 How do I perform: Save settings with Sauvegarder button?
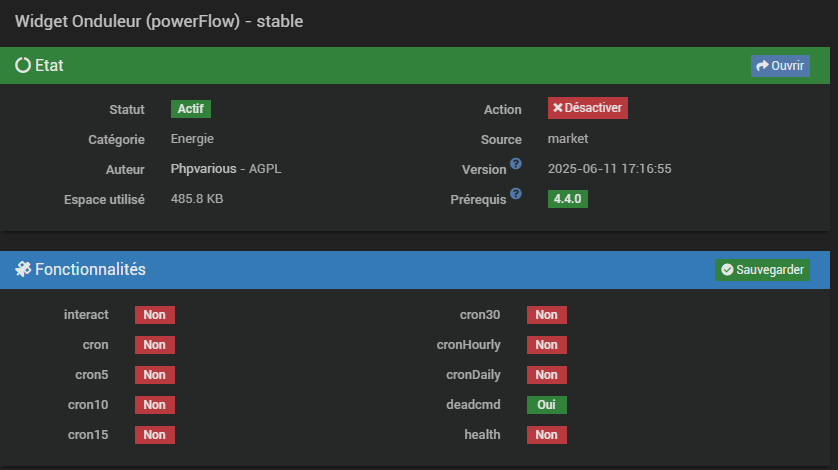point(762,270)
